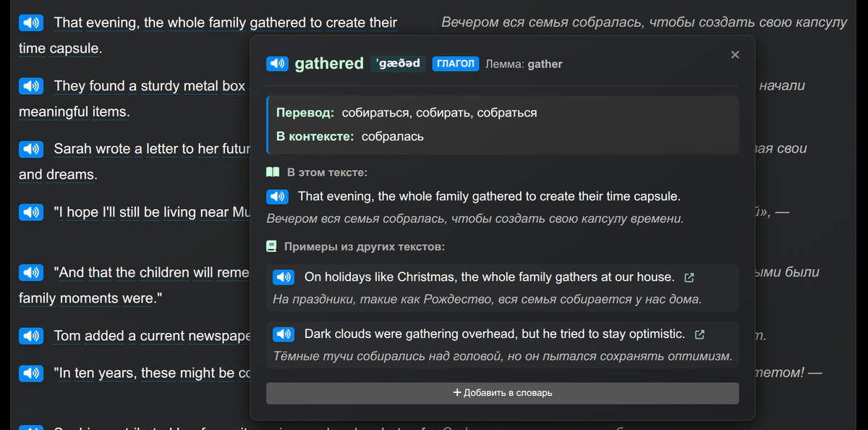Click the word "dreams" in the text
Image resolution: width=868 pixels, height=430 pixels.
point(71,175)
